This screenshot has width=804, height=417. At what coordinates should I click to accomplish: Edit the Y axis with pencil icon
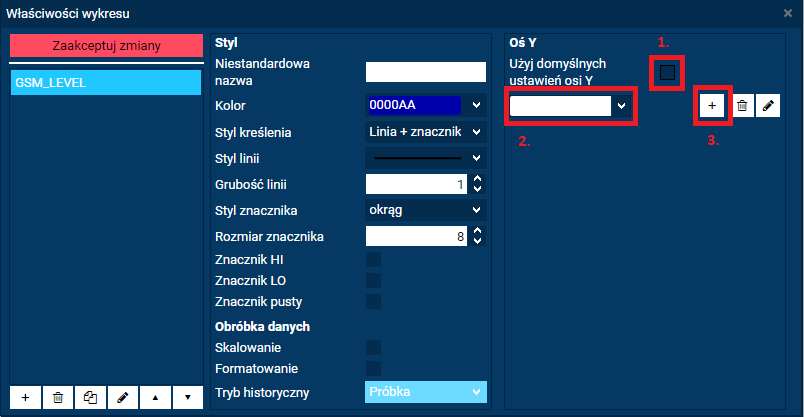[767, 105]
